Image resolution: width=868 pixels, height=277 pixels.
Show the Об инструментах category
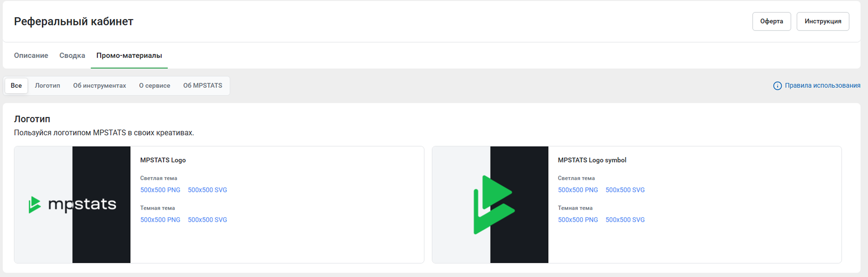[99, 85]
